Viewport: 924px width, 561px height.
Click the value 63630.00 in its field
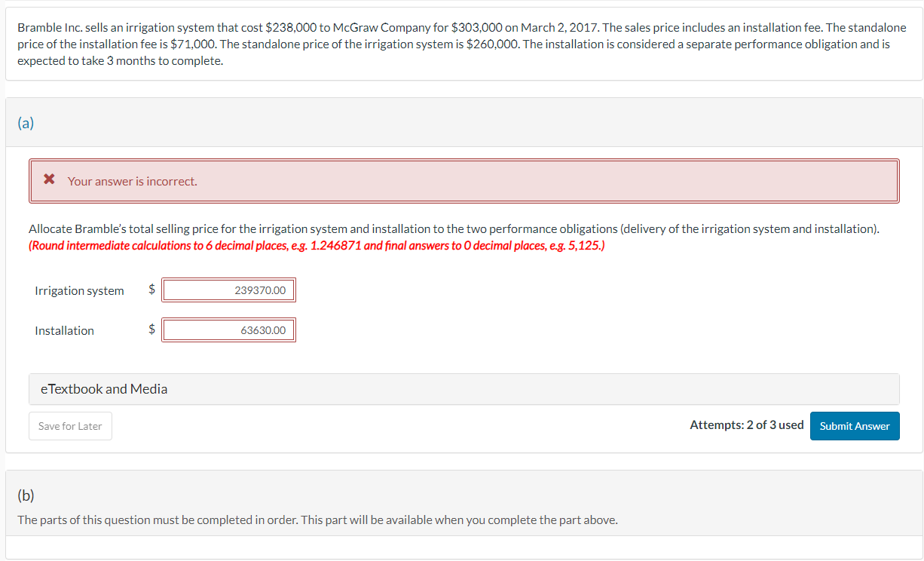[x=261, y=330]
